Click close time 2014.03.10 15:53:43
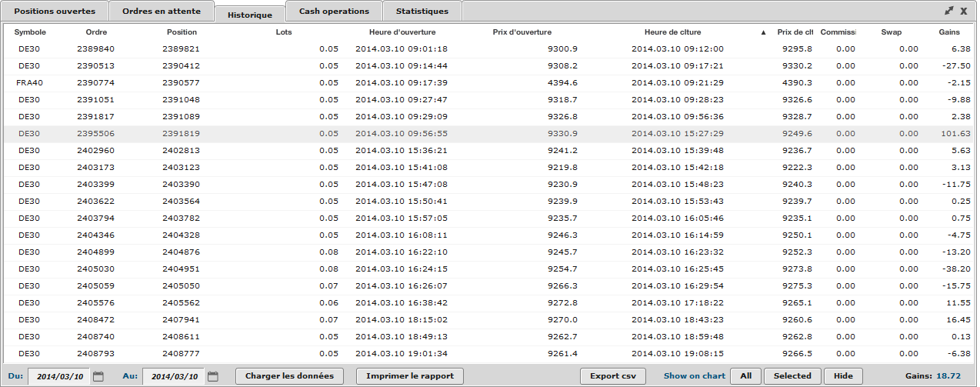This screenshot has width=980, height=387. coord(678,202)
